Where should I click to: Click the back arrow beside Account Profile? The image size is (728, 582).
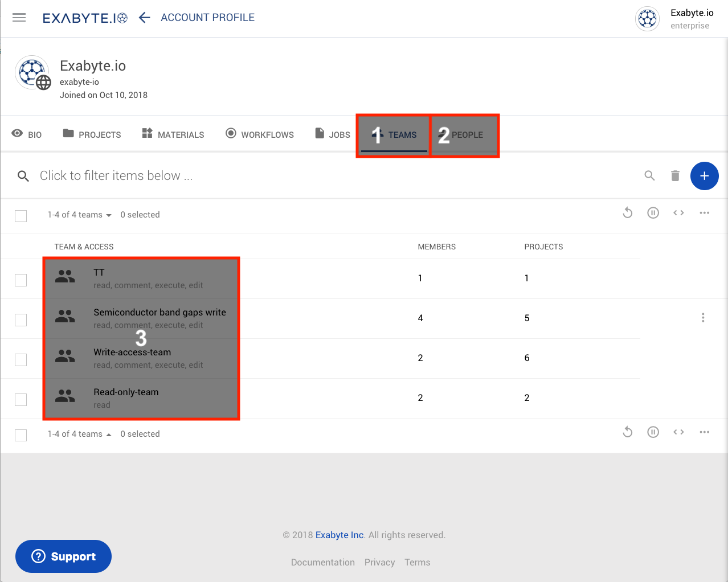[x=145, y=18]
